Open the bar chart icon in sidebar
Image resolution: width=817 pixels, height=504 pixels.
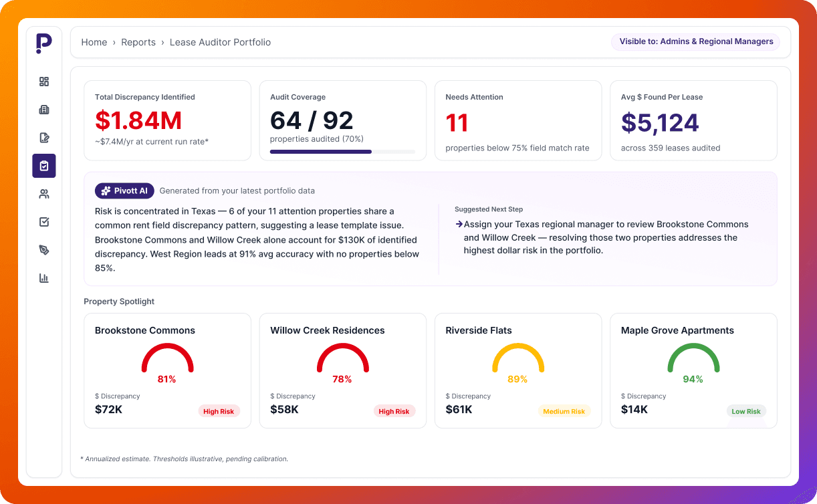pyautogui.click(x=44, y=278)
